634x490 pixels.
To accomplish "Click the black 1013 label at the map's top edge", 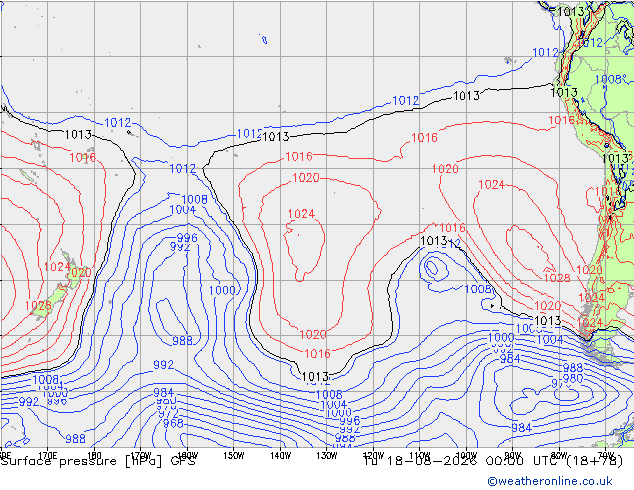I will [571, 11].
